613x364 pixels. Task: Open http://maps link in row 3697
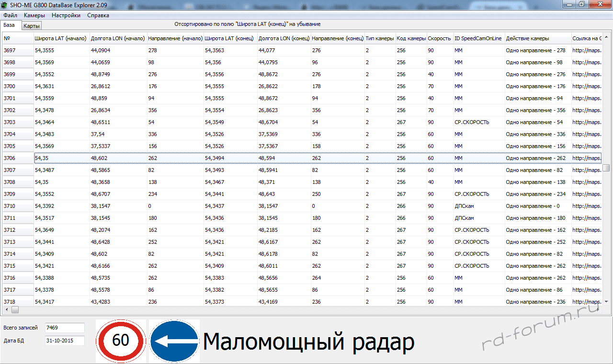[587, 50]
